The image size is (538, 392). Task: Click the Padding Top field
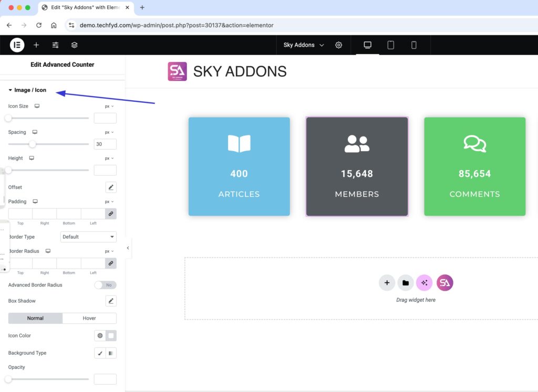[20, 214]
